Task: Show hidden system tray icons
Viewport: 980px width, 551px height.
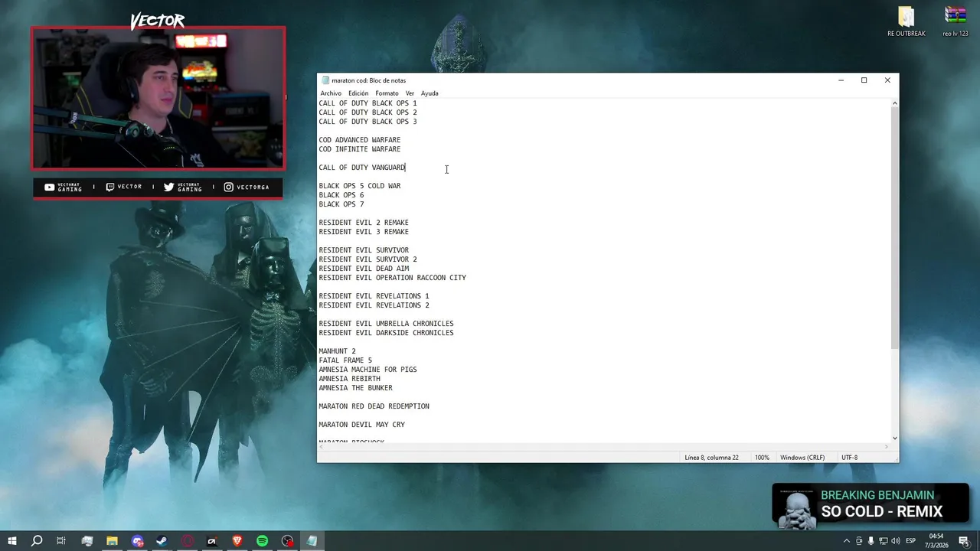Action: [846, 541]
